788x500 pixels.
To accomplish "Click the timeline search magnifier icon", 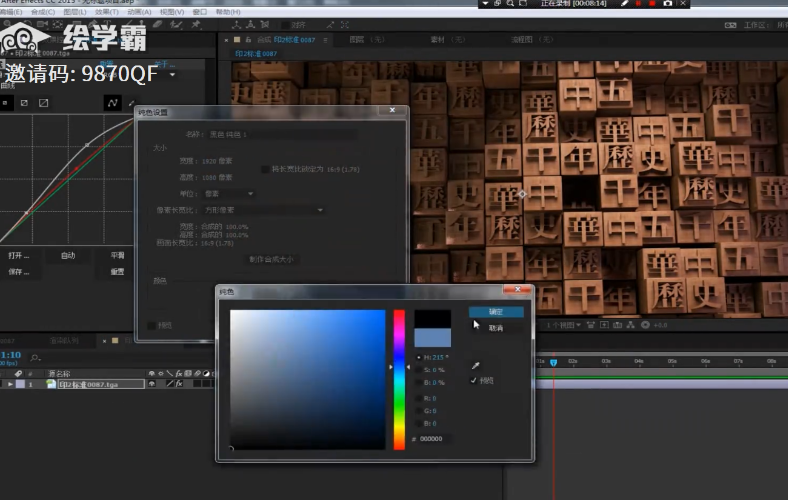I will pos(36,357).
